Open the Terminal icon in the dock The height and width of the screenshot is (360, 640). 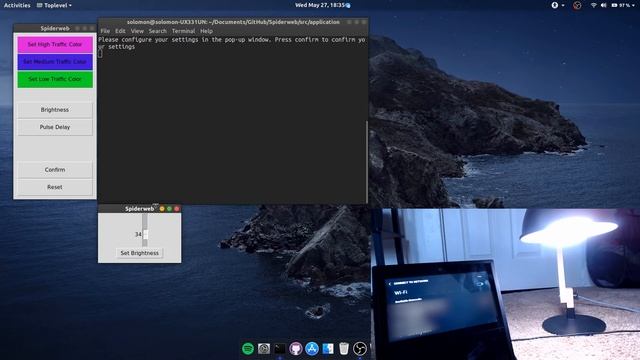280,349
